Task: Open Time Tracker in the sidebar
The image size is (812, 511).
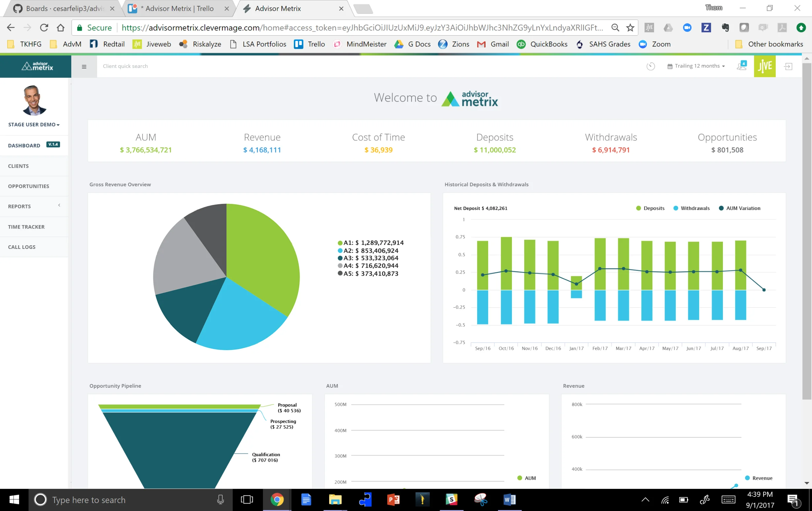Action: click(34, 227)
